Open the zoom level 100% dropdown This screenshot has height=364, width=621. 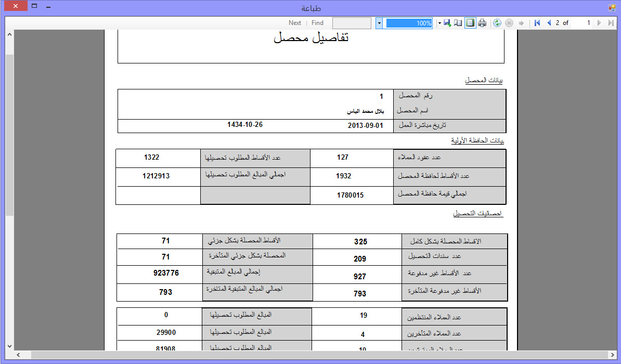pos(379,23)
